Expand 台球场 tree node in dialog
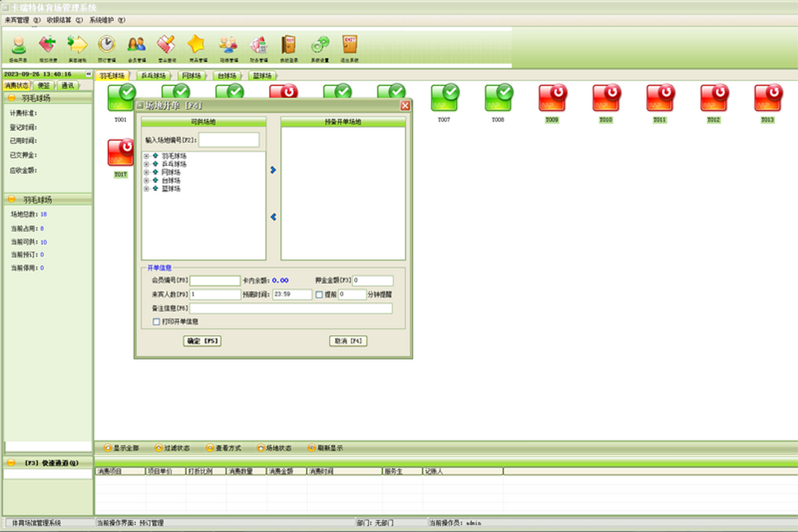 pos(146,180)
